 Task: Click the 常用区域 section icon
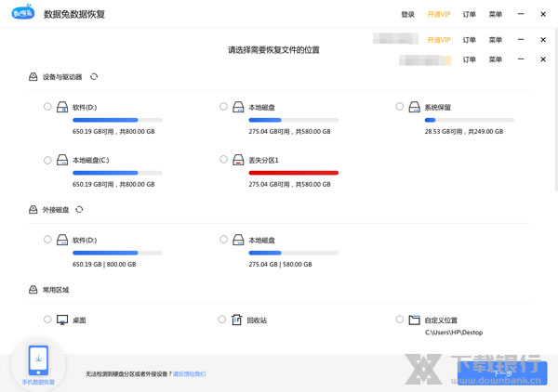(33, 290)
